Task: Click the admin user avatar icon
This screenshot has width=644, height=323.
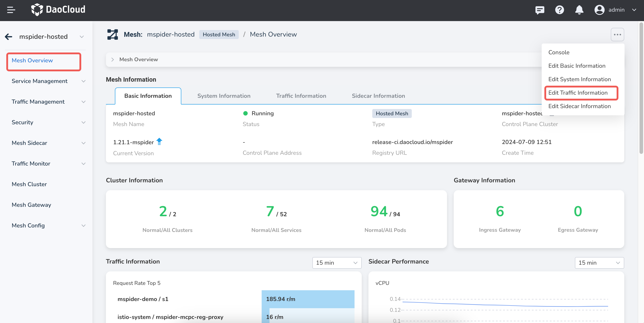Action: [x=599, y=10]
